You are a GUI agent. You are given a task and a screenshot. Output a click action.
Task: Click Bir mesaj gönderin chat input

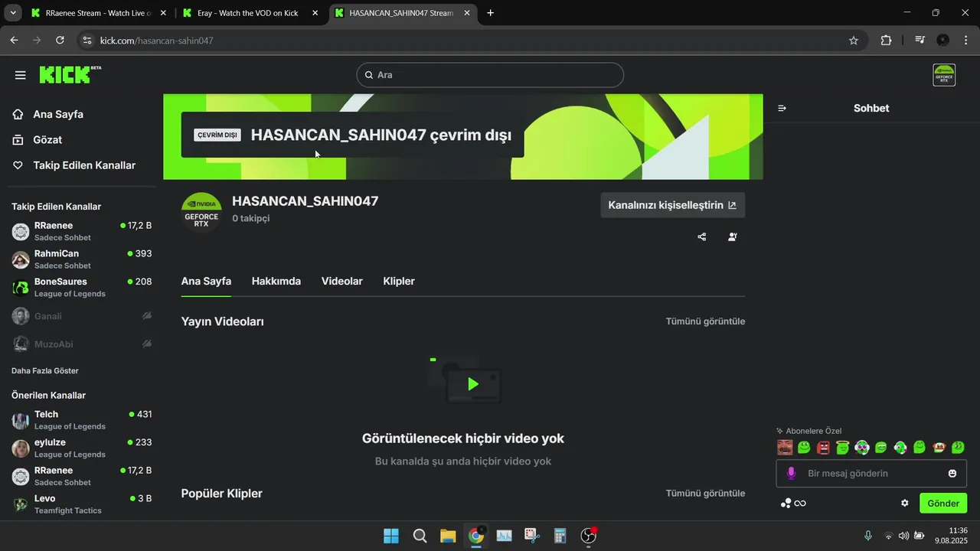871,474
